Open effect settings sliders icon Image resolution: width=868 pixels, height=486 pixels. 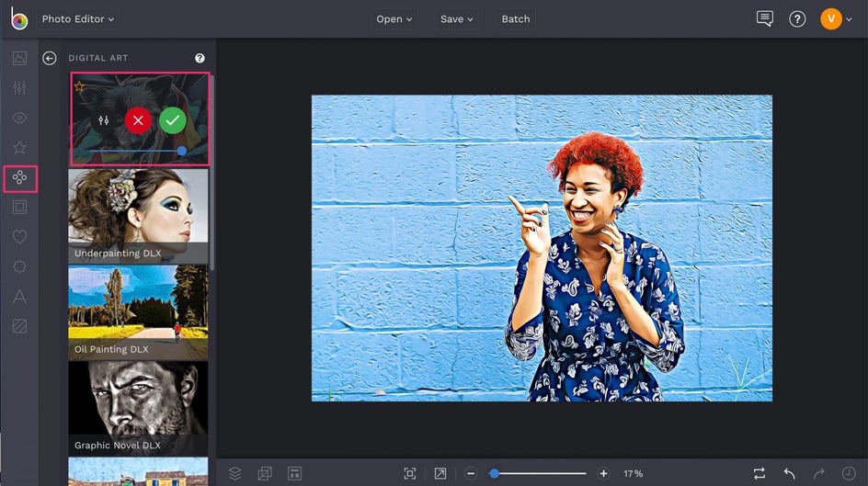(x=103, y=120)
